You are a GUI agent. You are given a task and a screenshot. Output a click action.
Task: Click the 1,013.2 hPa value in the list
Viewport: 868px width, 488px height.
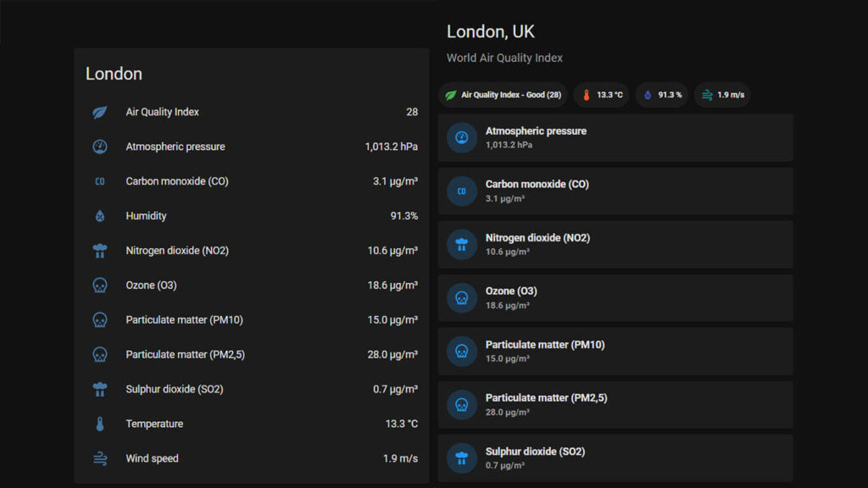392,147
